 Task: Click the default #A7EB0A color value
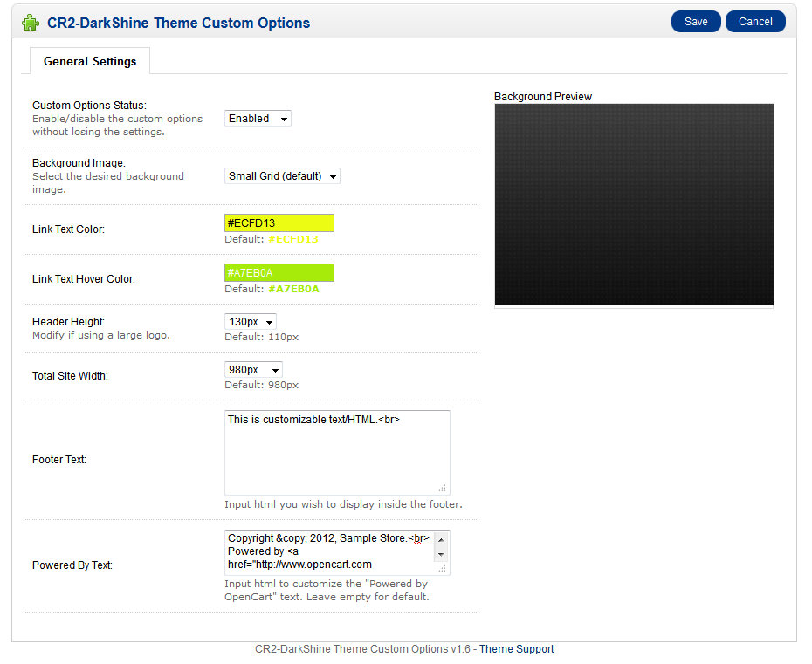(x=293, y=289)
